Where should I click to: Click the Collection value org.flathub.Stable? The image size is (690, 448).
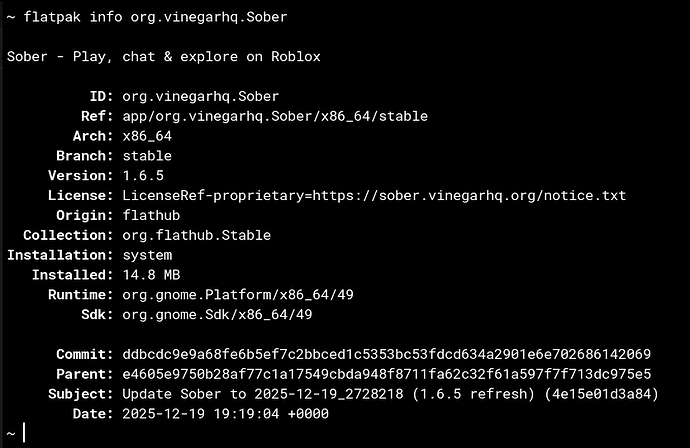pos(196,235)
